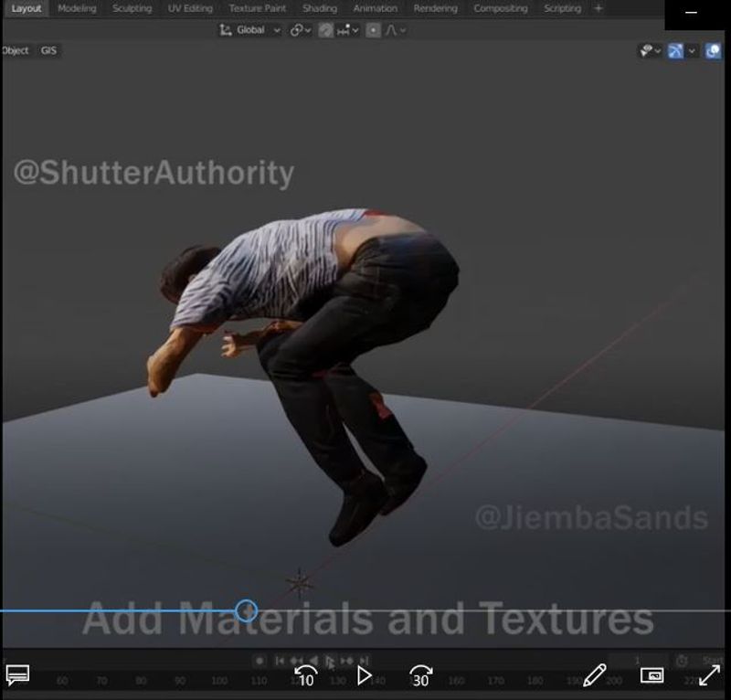Viewport: 731px width, 700px height.
Task: Toggle viewport gizmos
Action: (675, 51)
